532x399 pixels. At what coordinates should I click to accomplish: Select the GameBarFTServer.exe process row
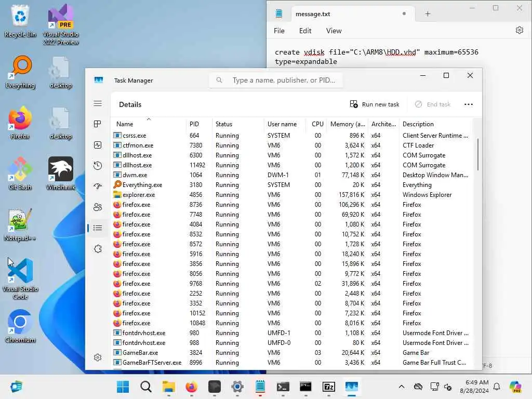(292, 362)
